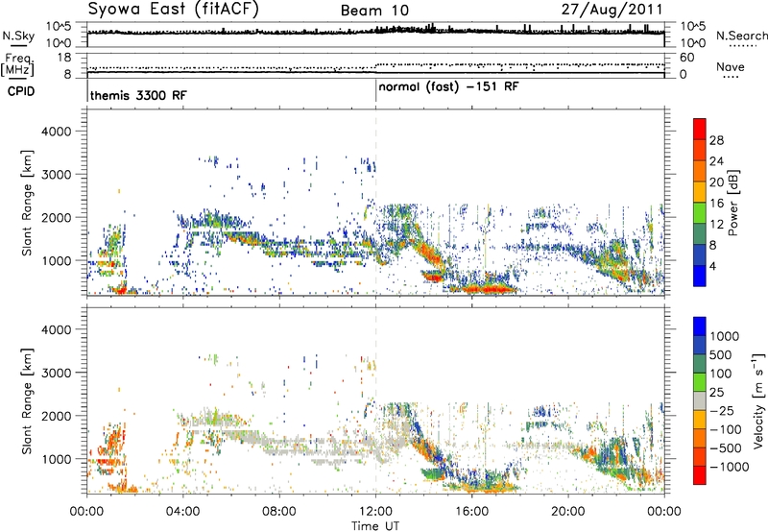Click the '-25' label on Velocity colorbar

pyautogui.click(x=722, y=411)
